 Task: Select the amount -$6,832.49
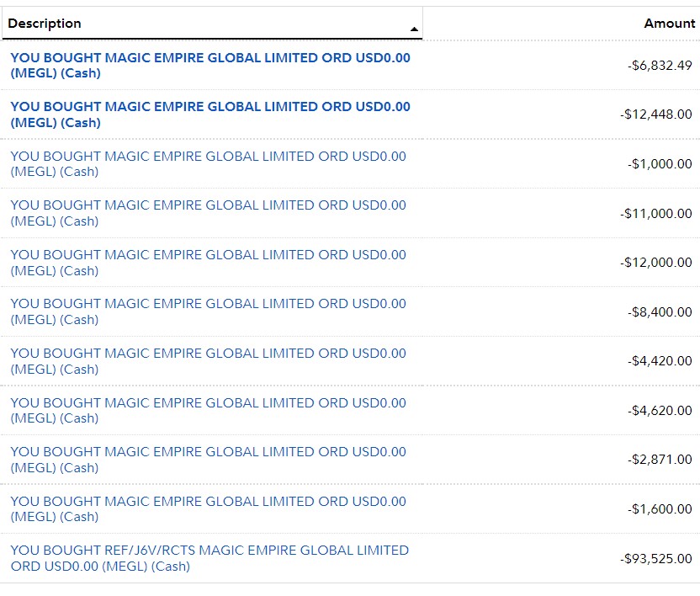point(660,66)
